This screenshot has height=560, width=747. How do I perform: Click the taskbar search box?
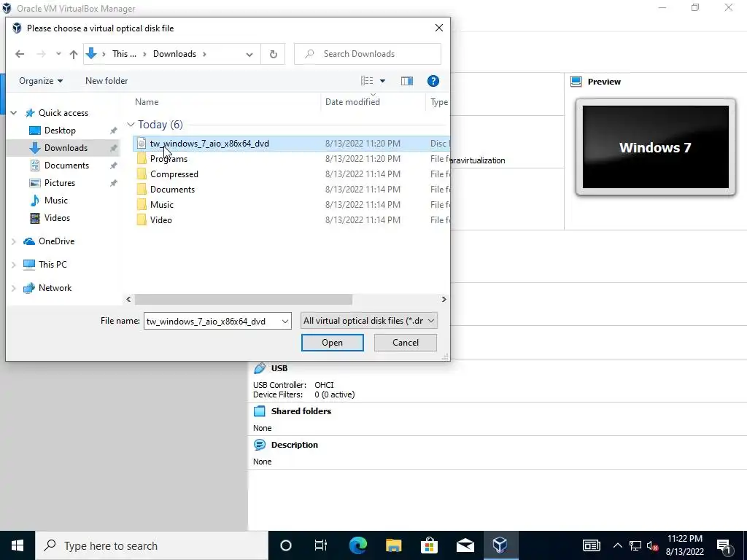coord(152,545)
